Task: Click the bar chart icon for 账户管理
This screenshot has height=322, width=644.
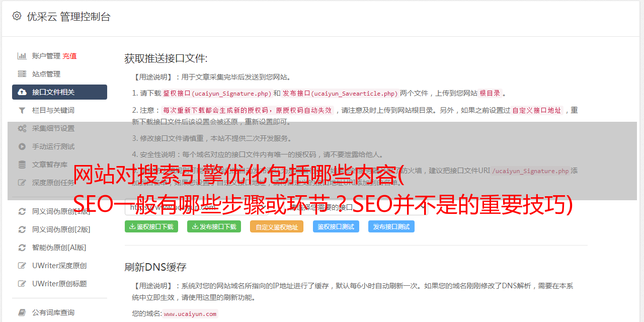Action: click(x=22, y=56)
